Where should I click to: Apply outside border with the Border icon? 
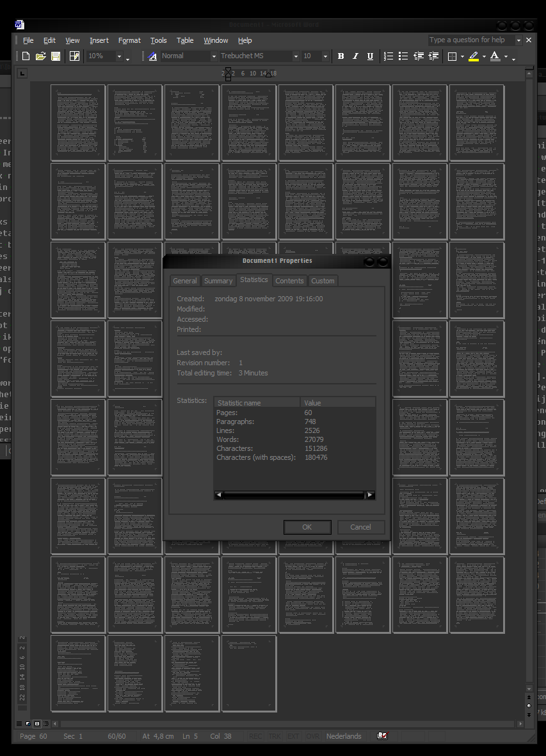click(x=452, y=56)
